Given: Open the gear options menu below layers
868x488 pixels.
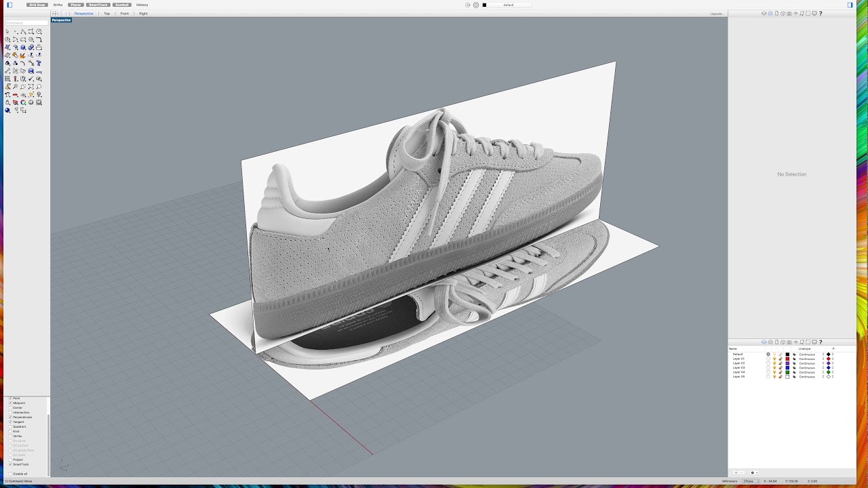Looking at the screenshot, I should click(753, 472).
